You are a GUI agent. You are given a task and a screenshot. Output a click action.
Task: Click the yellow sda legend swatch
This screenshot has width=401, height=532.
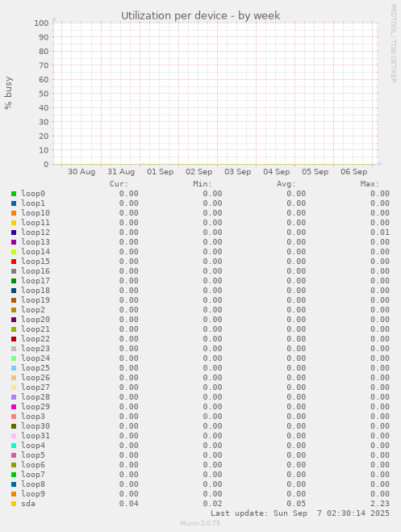14,504
